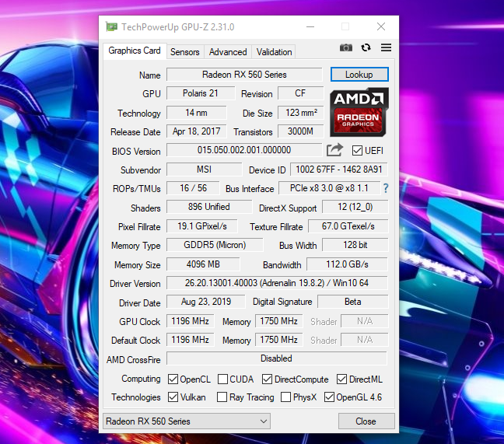The width and height of the screenshot is (504, 444).
Task: Minimize the GPU-Z window
Action: 310,26
